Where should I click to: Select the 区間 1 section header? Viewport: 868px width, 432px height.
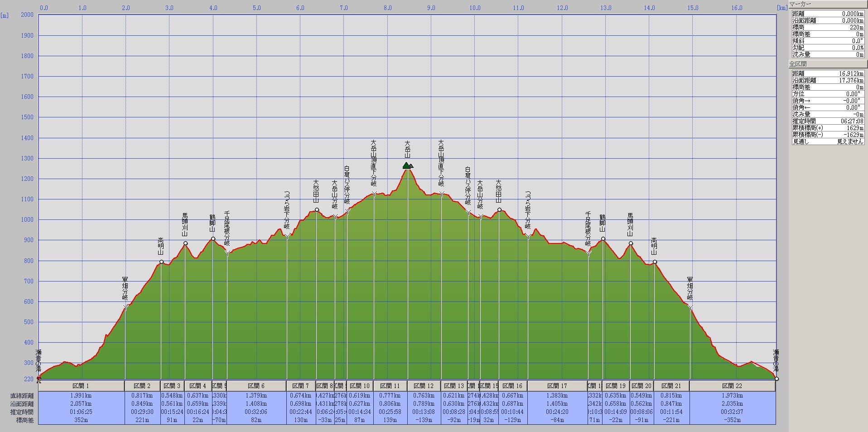[81, 386]
